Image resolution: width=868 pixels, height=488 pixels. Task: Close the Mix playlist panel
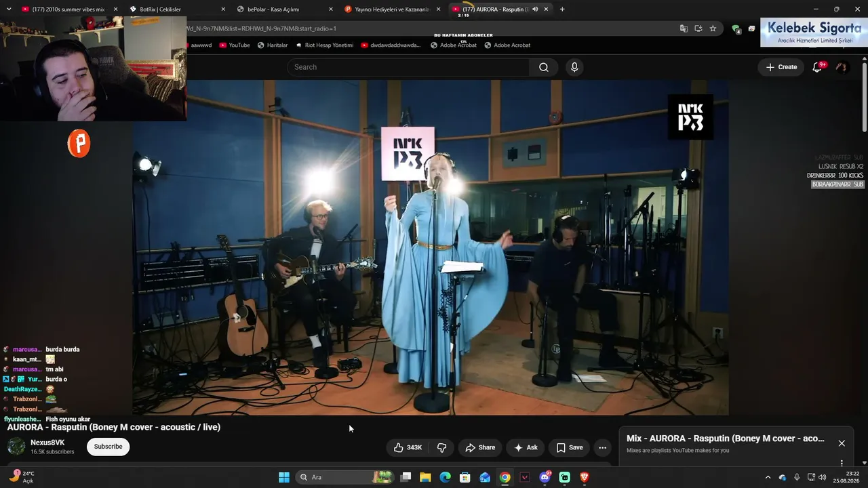(842, 443)
